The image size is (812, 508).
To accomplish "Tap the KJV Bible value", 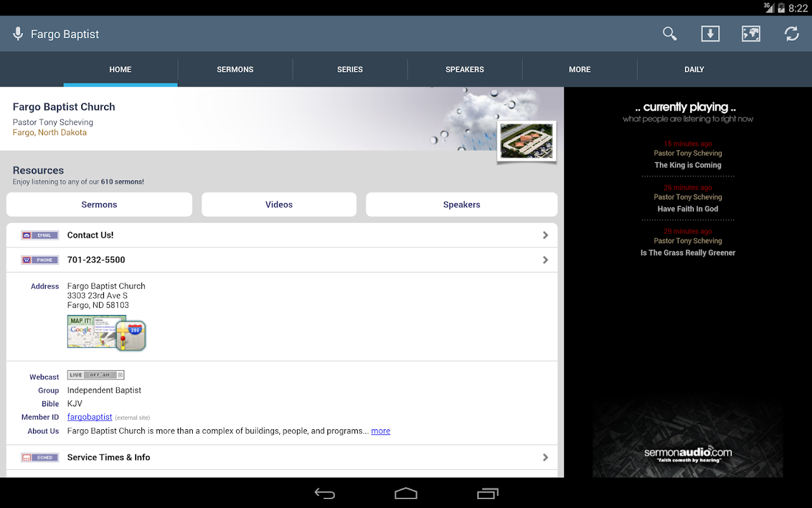I will 75,404.
